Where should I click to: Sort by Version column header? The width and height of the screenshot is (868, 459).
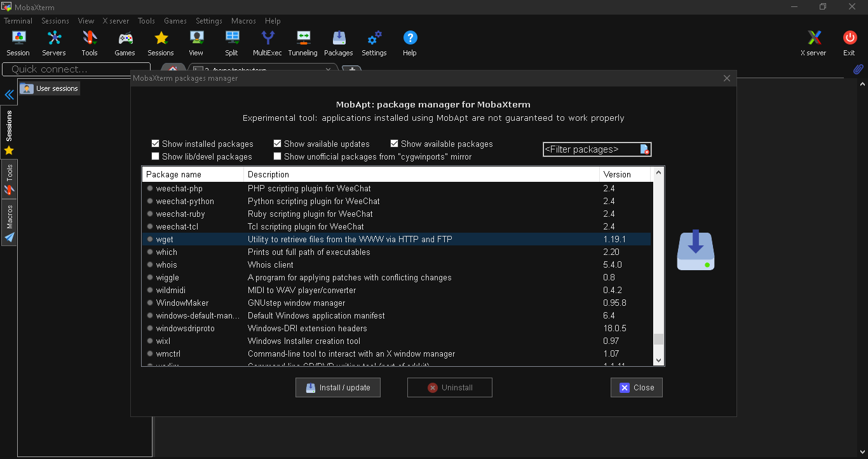coord(626,174)
